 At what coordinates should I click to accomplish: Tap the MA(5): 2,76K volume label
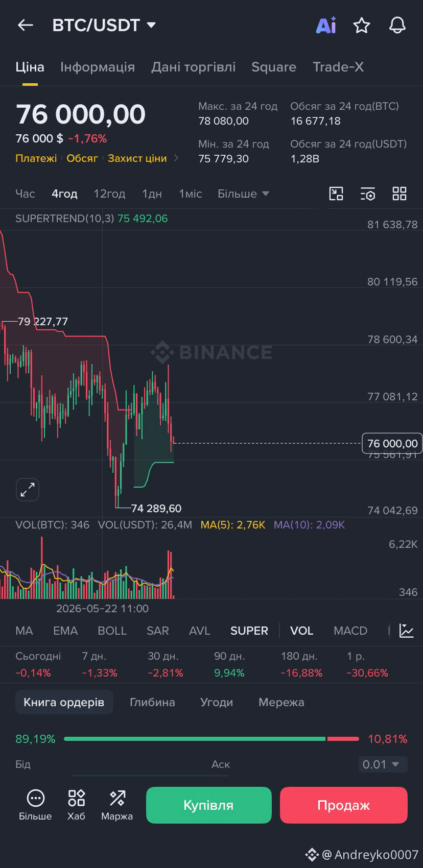[x=233, y=525]
